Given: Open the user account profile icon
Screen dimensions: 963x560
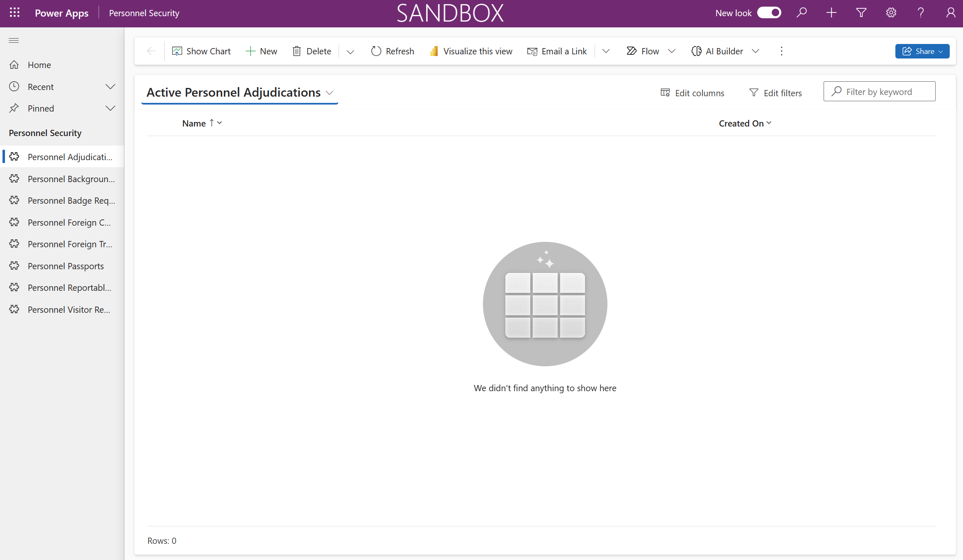Looking at the screenshot, I should pyautogui.click(x=951, y=13).
